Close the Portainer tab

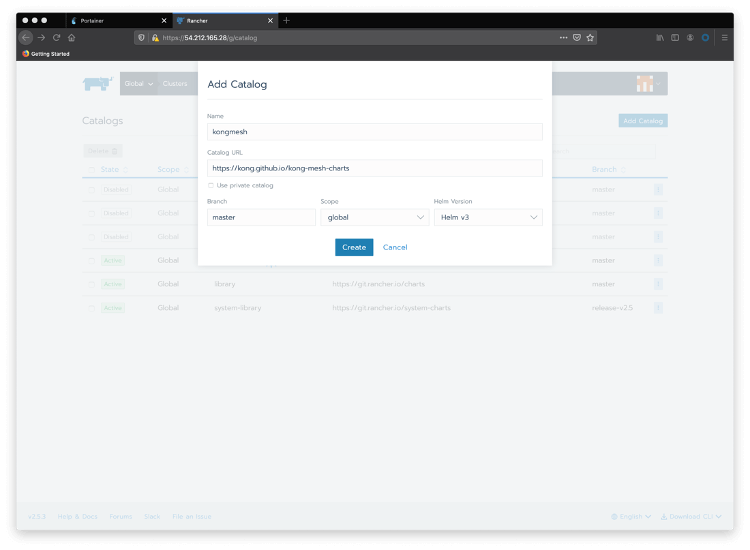(x=164, y=21)
